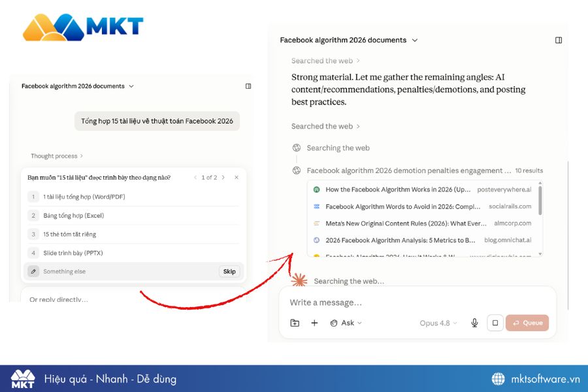
Task: Click the Write a message field
Action: [x=417, y=302]
